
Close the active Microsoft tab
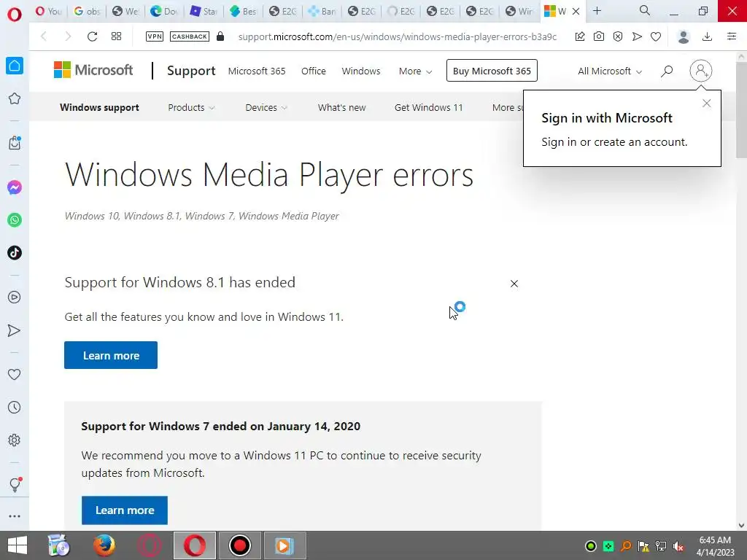pos(576,11)
